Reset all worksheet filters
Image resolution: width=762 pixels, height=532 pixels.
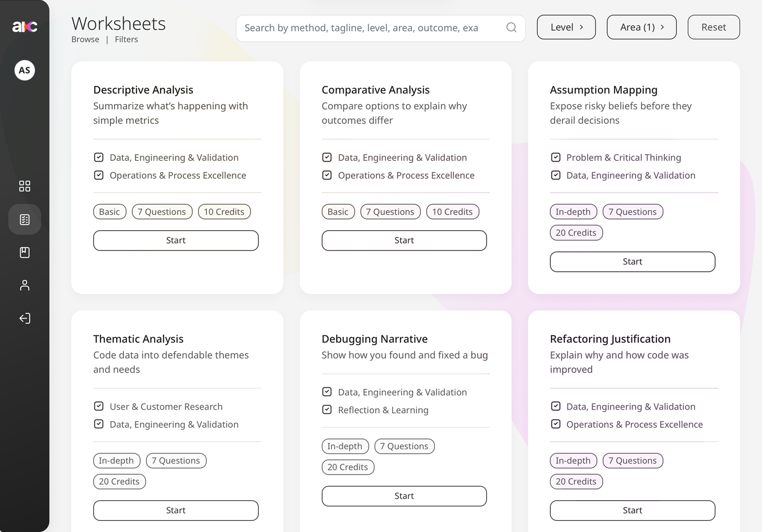click(713, 27)
